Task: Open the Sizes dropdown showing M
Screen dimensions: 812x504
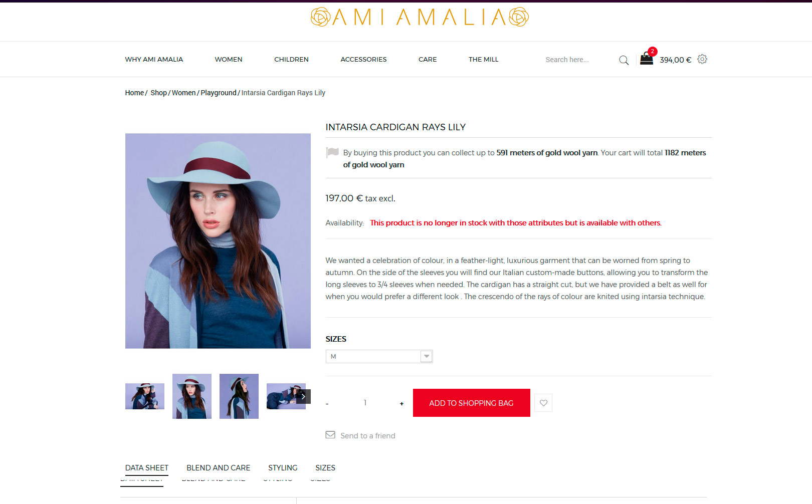Action: (x=379, y=356)
